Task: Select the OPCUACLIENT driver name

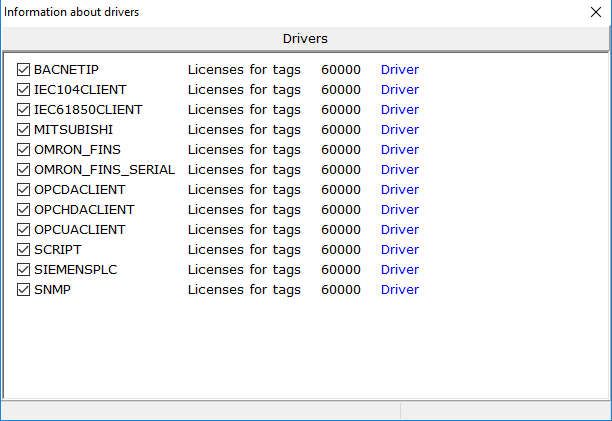Action: 80,229
